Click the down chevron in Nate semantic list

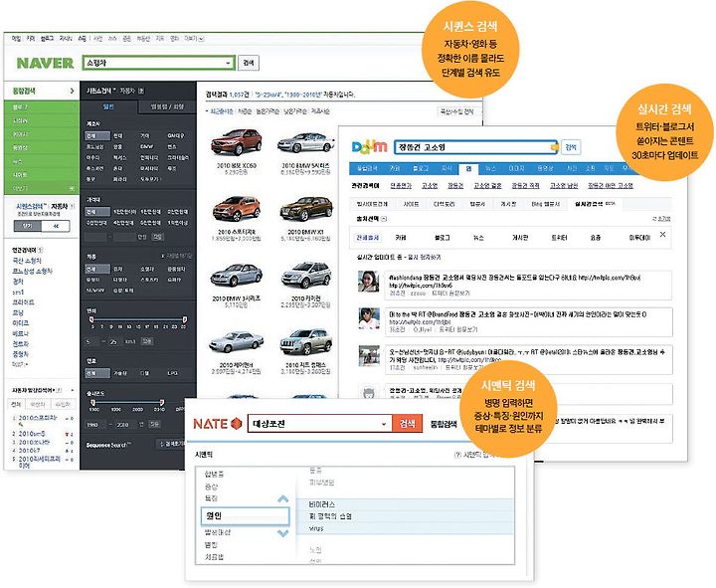click(x=283, y=533)
